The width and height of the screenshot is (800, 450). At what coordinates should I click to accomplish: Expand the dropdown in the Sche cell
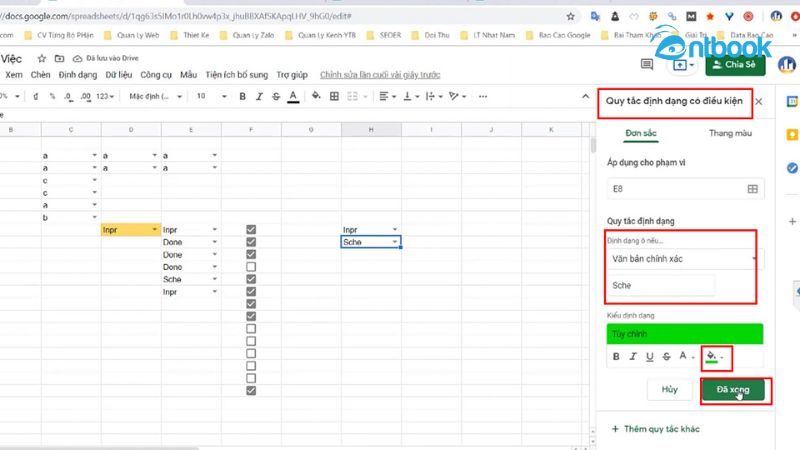click(x=395, y=242)
